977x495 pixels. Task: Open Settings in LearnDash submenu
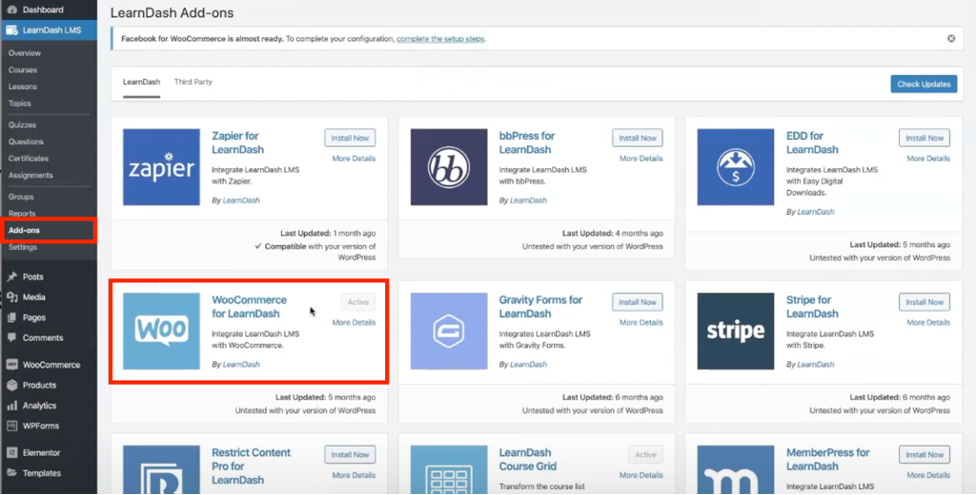[22, 247]
